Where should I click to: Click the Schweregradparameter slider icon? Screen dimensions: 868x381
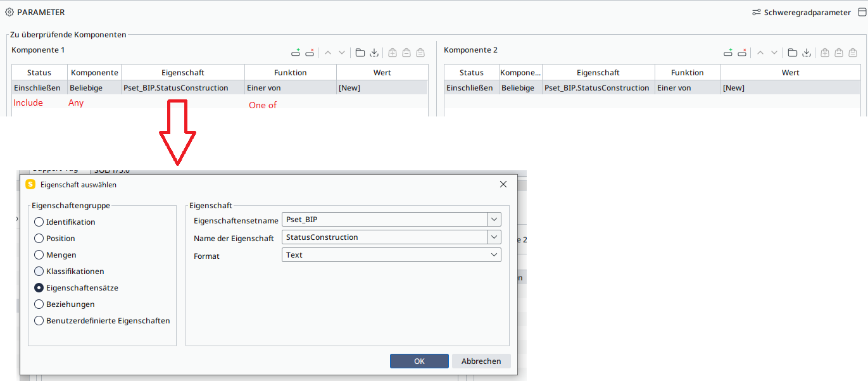(x=756, y=12)
